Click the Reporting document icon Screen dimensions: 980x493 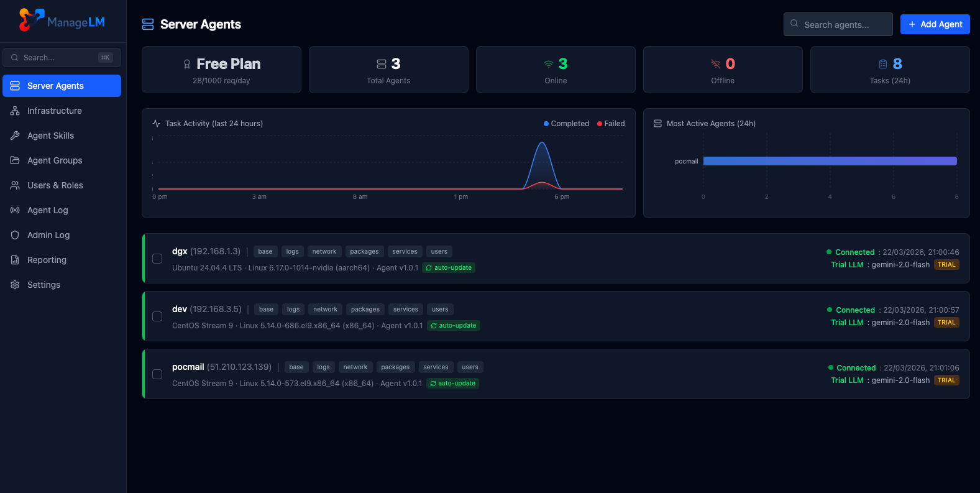pyautogui.click(x=15, y=260)
